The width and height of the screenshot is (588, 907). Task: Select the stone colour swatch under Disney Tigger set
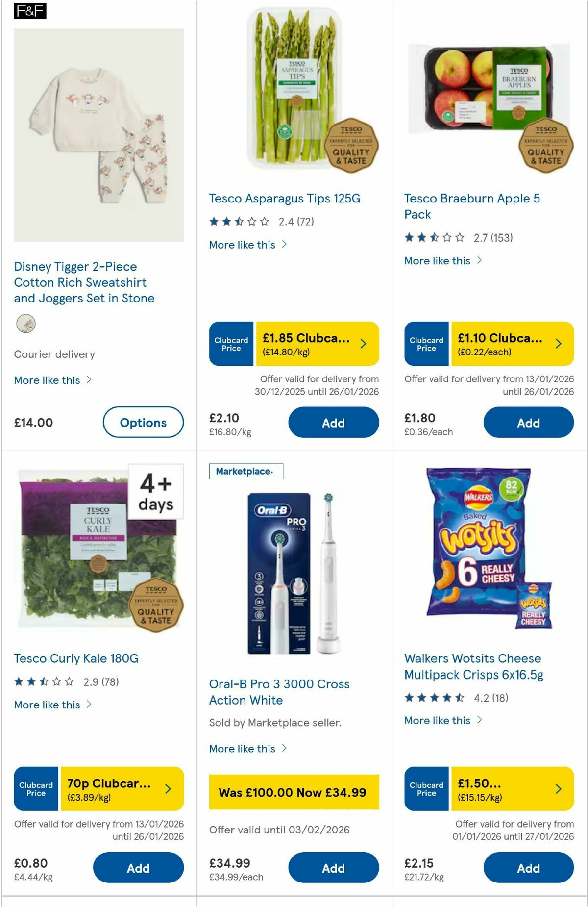(x=25, y=324)
